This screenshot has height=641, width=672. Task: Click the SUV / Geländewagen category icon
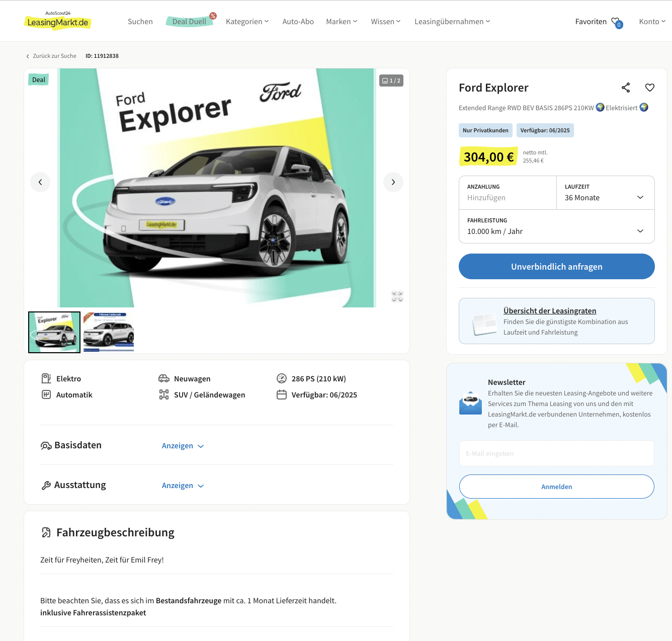(x=164, y=394)
